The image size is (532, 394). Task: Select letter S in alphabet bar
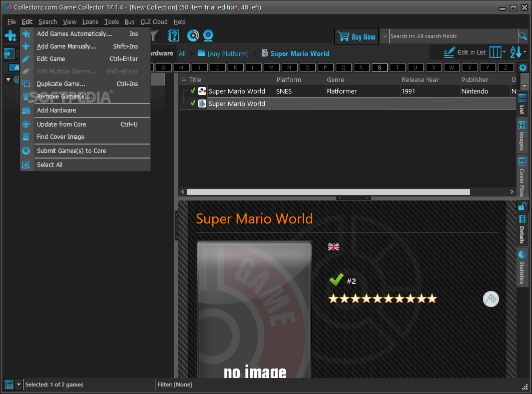[379, 67]
